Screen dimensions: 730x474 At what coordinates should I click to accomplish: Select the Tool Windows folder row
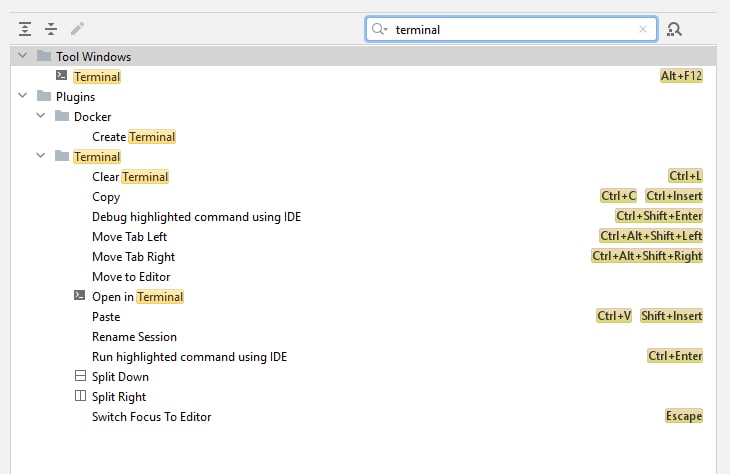363,56
